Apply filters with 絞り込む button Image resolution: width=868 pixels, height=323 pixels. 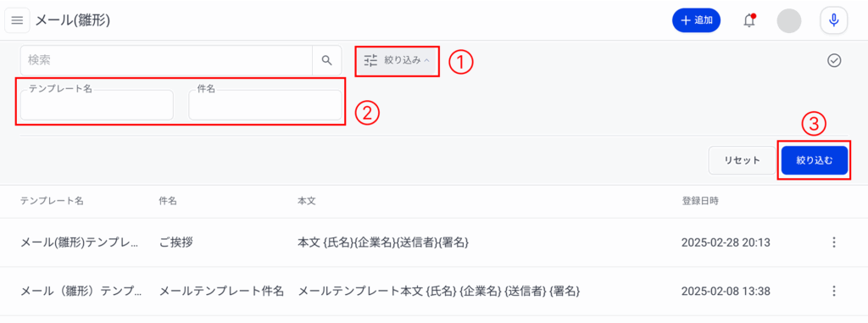pyautogui.click(x=815, y=161)
